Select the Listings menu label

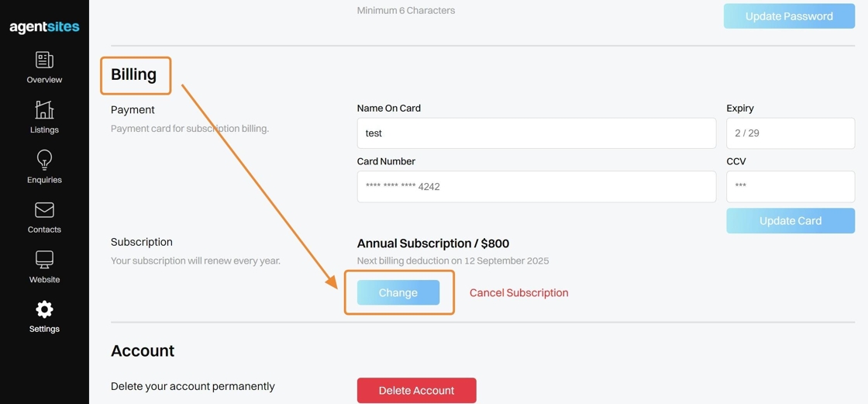click(44, 129)
